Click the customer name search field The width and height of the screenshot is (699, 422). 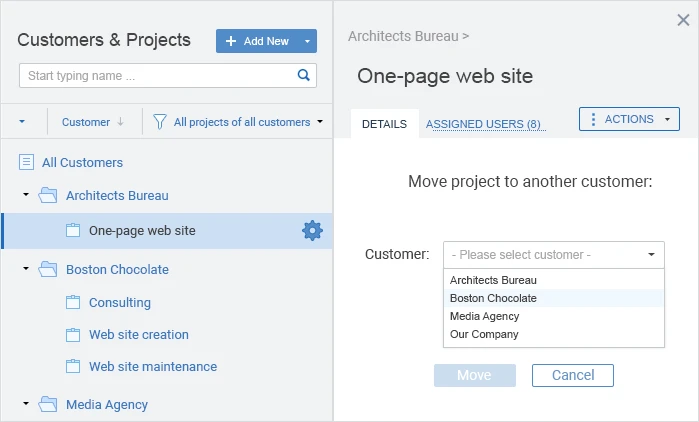coord(157,75)
